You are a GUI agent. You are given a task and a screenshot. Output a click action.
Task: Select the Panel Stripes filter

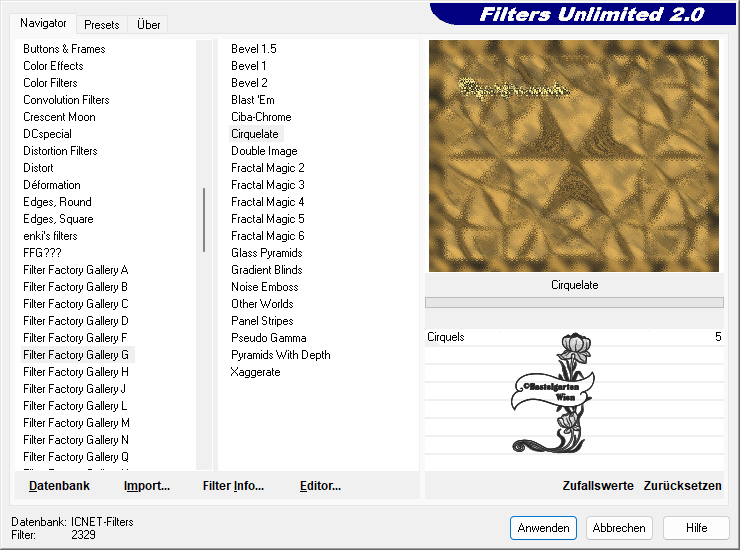coord(262,321)
